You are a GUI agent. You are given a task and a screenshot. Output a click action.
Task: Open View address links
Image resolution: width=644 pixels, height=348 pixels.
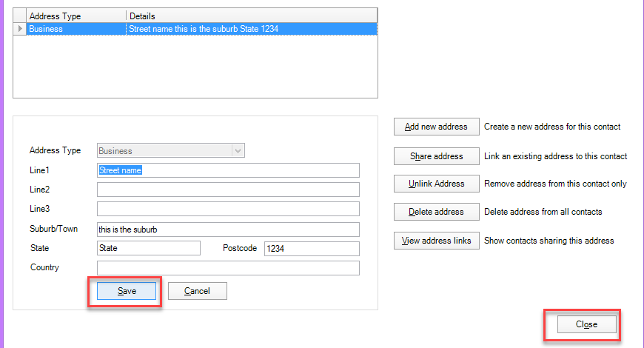coord(436,241)
